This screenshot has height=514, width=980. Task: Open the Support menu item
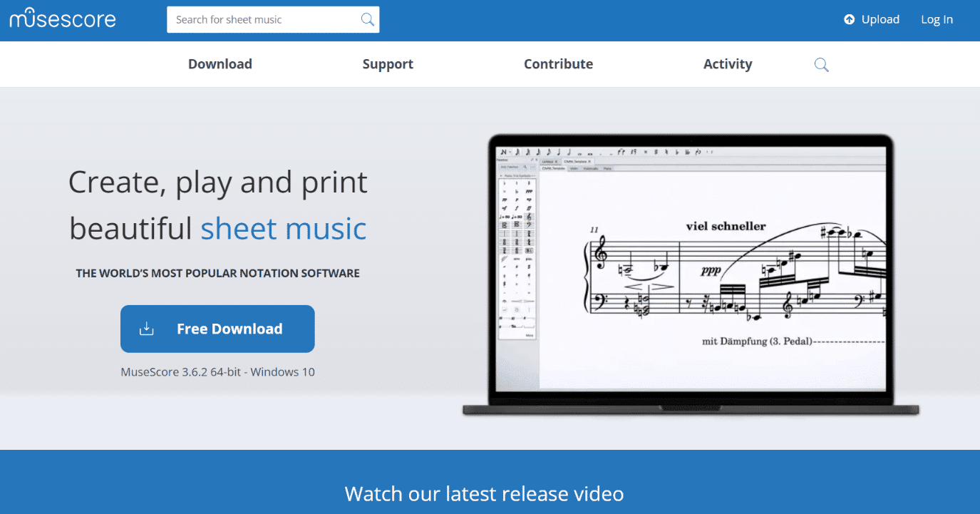(388, 64)
